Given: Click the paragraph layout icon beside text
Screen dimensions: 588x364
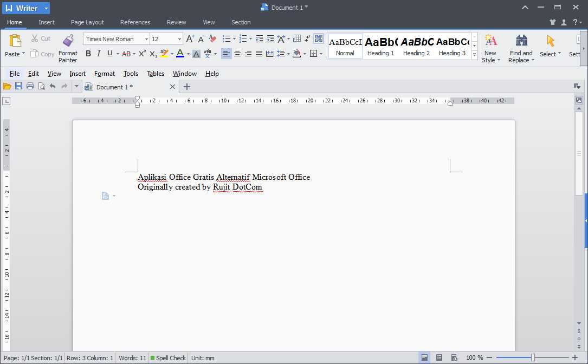Looking at the screenshot, I should tap(105, 196).
